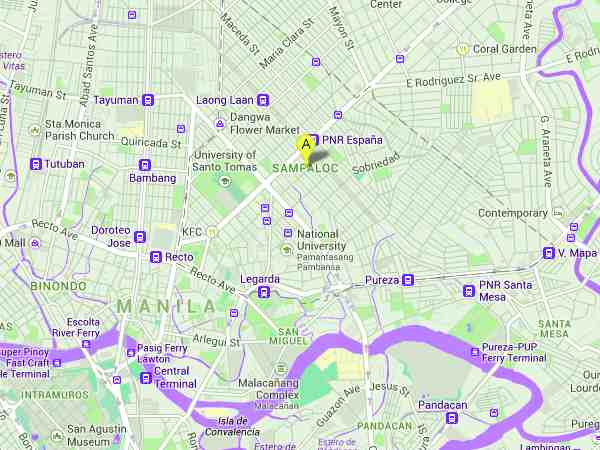Select the Pandacan station icon
600x450 pixels.
tap(452, 418)
